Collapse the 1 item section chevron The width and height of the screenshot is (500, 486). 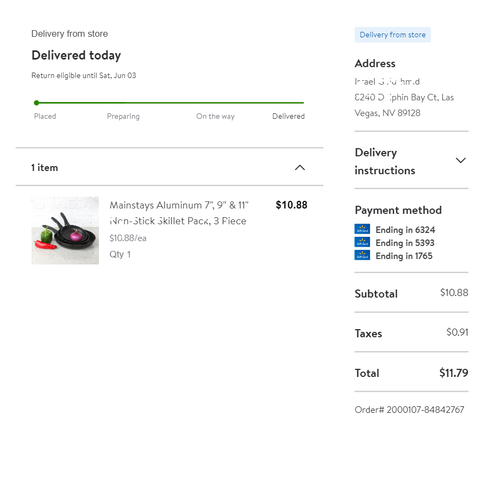(300, 167)
